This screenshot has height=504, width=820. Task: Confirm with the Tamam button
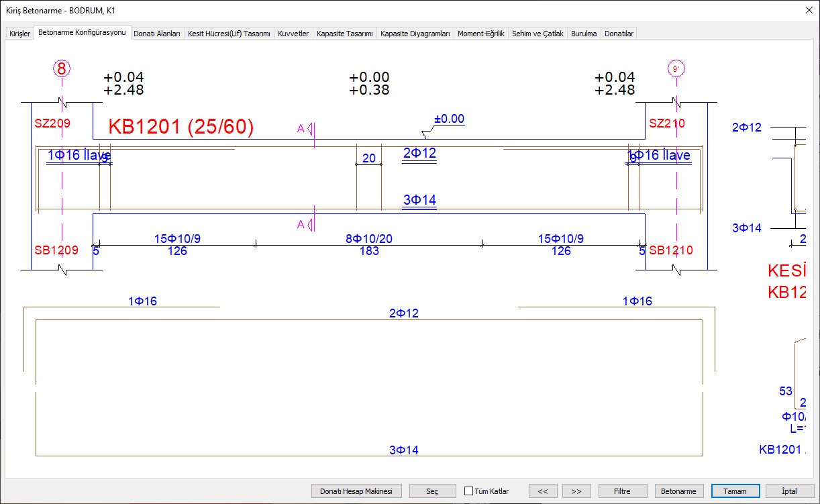(735, 491)
